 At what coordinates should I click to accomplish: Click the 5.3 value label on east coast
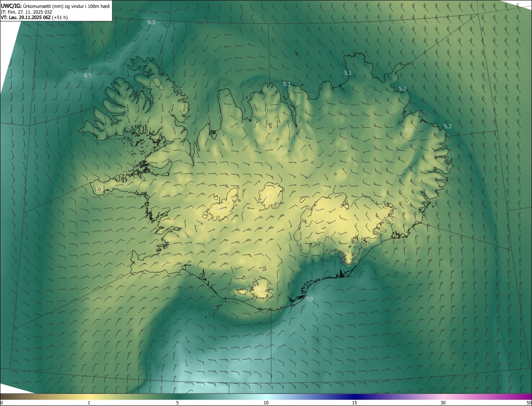point(448,127)
